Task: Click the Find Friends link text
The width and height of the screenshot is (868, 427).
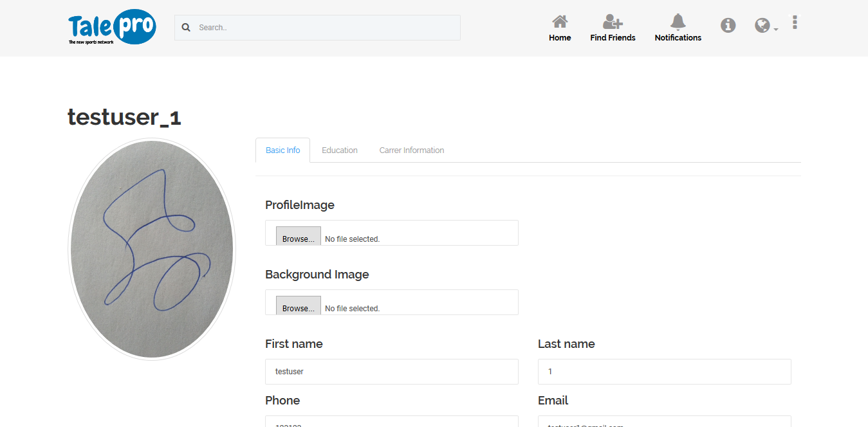Action: point(613,38)
